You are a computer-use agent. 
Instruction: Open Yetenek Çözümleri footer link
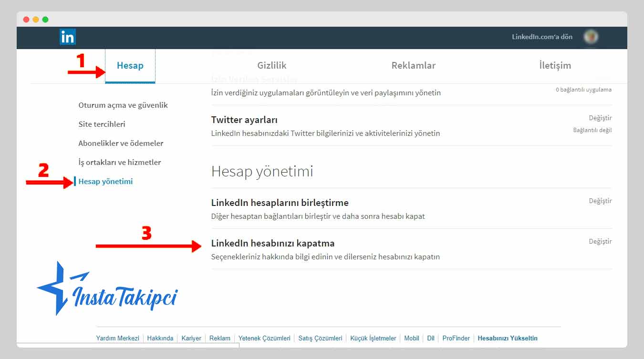click(264, 338)
